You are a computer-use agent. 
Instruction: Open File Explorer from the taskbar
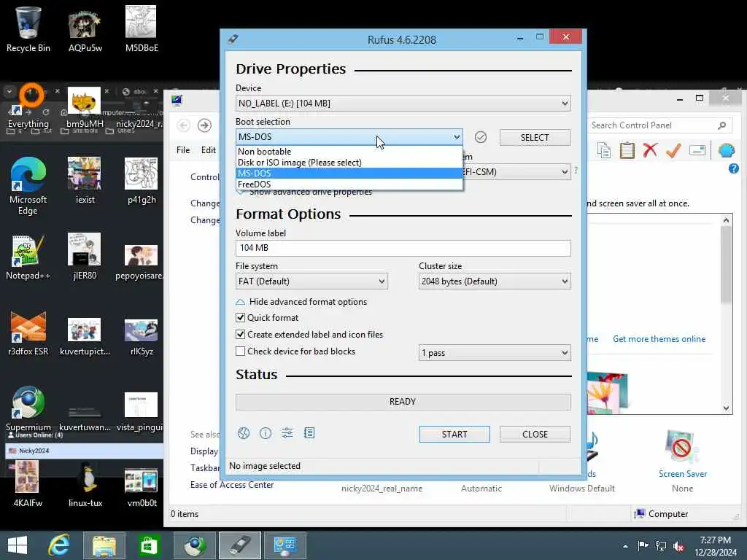click(x=104, y=545)
